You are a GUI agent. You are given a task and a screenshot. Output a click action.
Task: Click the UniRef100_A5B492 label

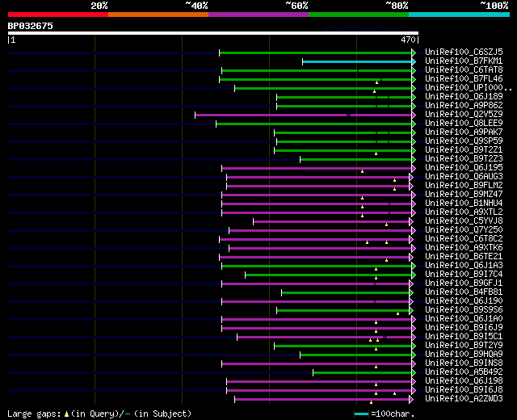coord(464,372)
